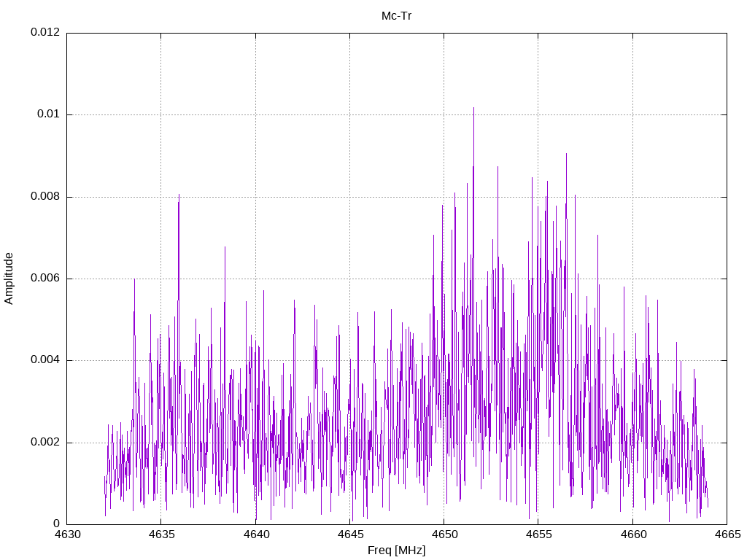The width and height of the screenshot is (747, 560).
Task: Click the plot title Mc-Tr
Action: (396, 16)
